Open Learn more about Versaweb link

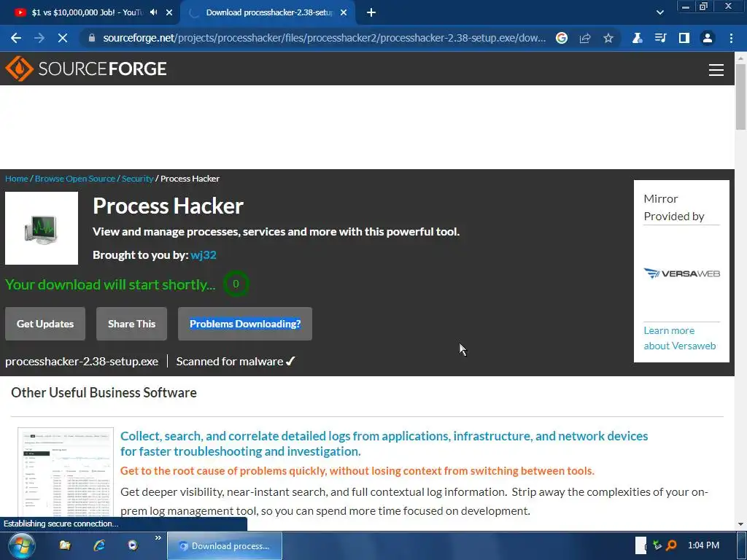click(680, 338)
